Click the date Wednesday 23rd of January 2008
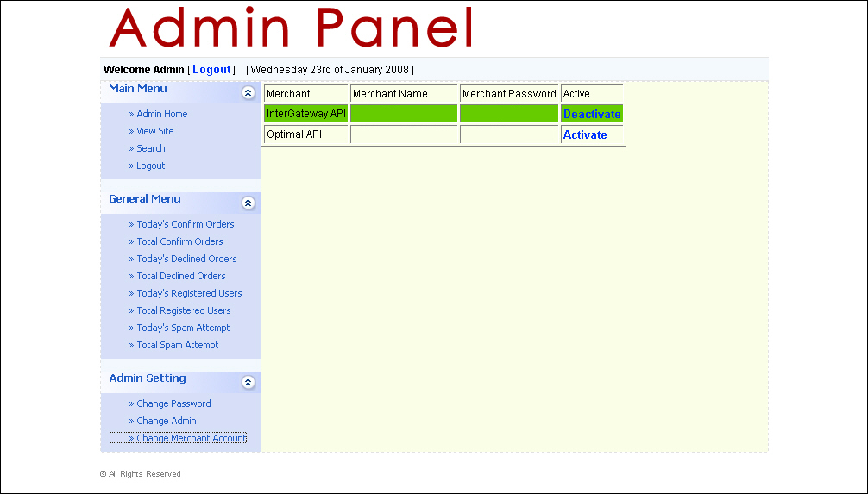868x494 pixels. 330,70
